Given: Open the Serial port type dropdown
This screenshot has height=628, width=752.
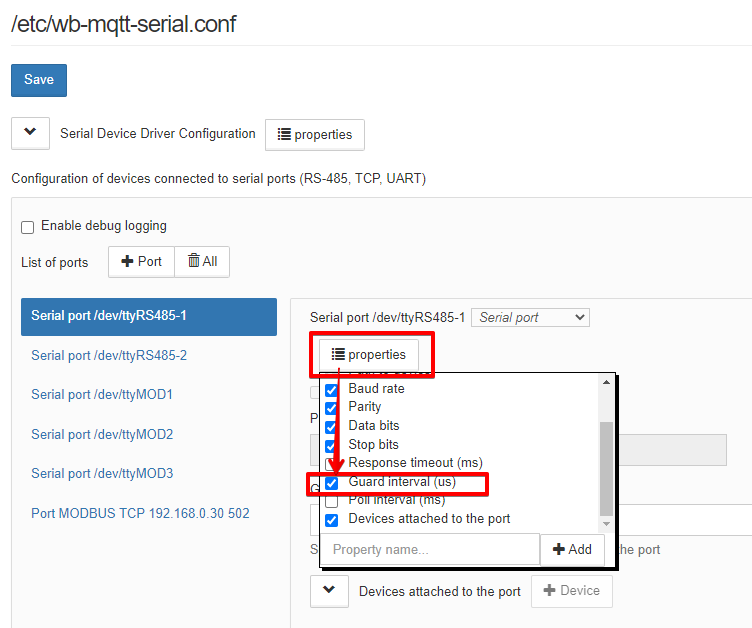Looking at the screenshot, I should point(530,318).
